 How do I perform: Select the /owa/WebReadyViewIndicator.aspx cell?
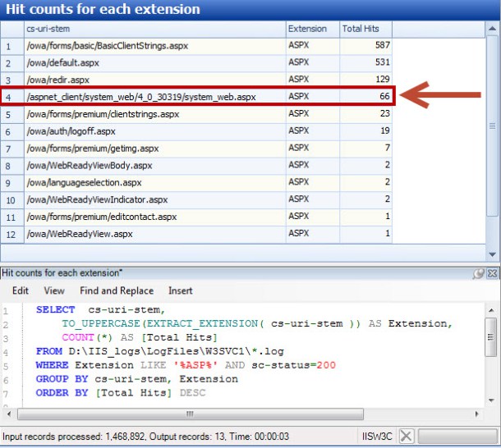155,199
